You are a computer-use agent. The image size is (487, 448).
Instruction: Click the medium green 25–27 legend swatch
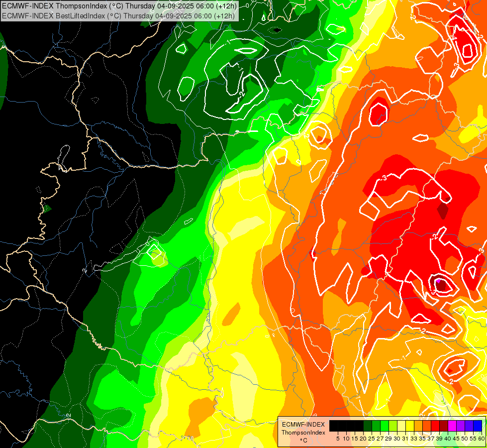pos(376,426)
